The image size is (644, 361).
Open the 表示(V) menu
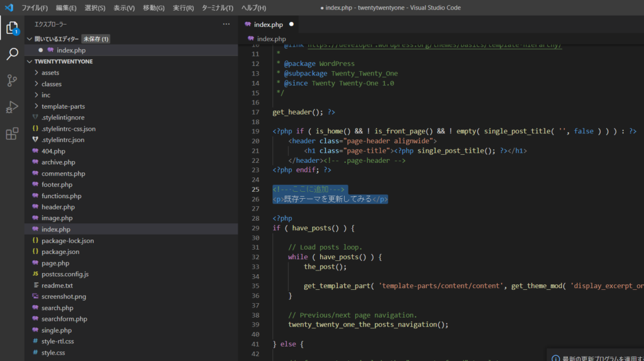[x=124, y=8]
